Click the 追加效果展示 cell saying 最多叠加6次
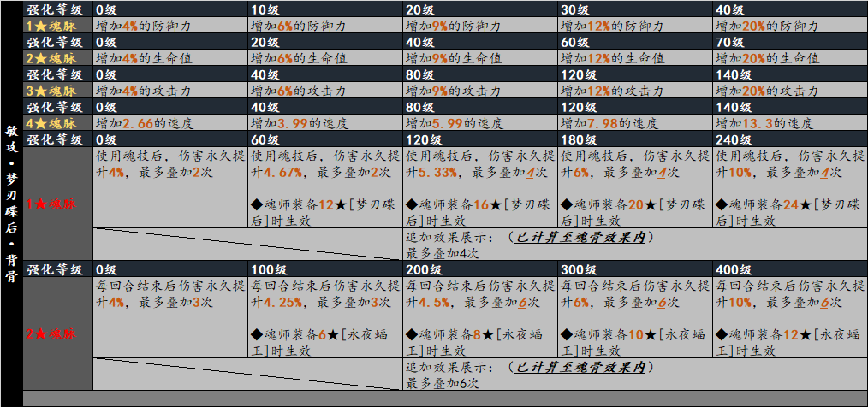868x407 pixels. pyautogui.click(x=635, y=375)
